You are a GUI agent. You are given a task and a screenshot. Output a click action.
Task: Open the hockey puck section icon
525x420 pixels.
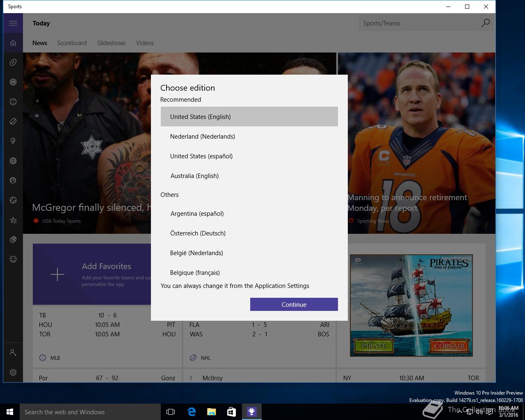(x=13, y=121)
